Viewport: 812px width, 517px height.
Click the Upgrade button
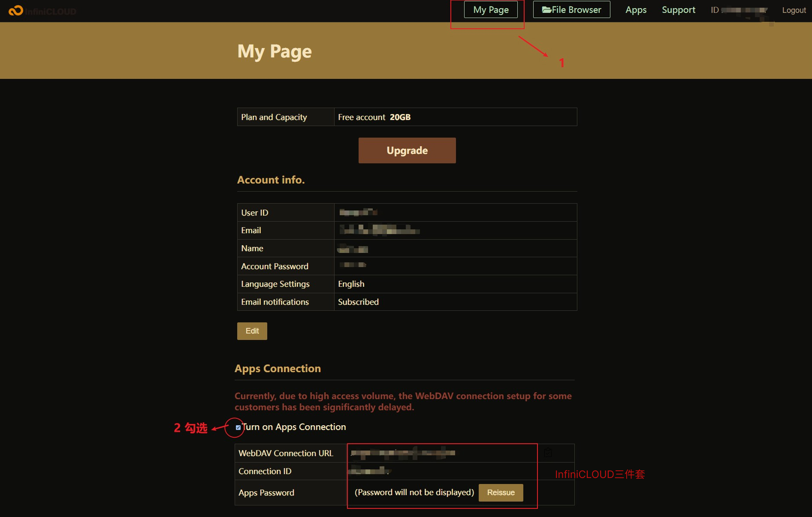407,150
